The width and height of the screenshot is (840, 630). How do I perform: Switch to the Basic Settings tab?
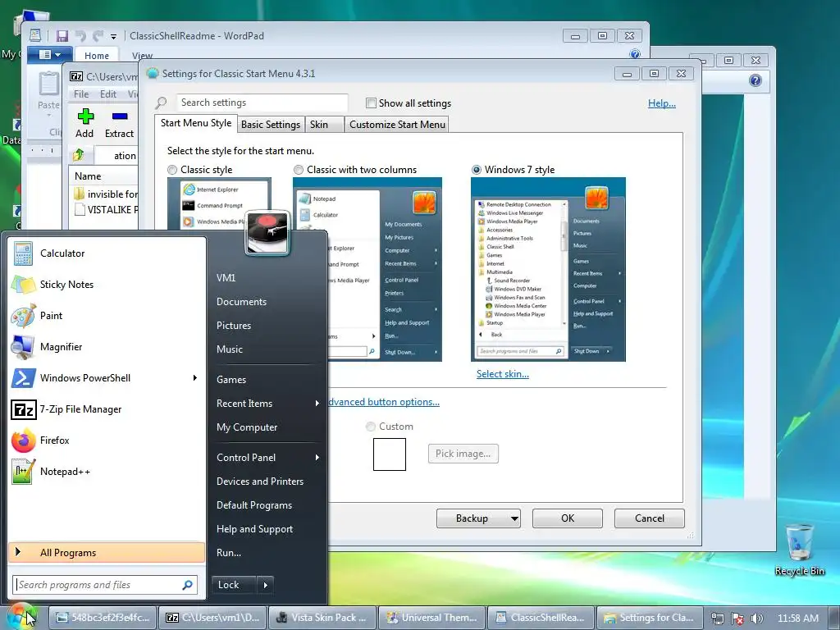(271, 125)
